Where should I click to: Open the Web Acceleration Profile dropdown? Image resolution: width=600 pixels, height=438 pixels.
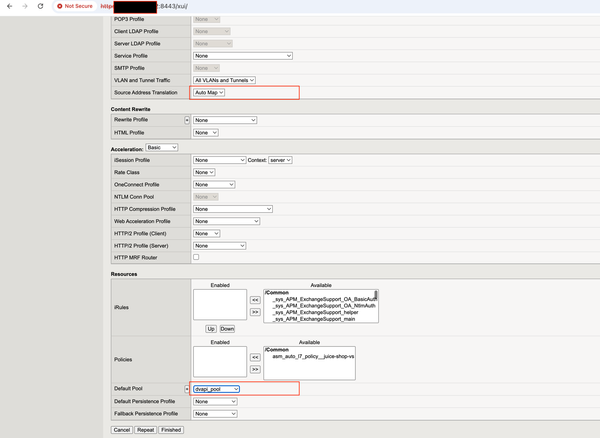[227, 221]
